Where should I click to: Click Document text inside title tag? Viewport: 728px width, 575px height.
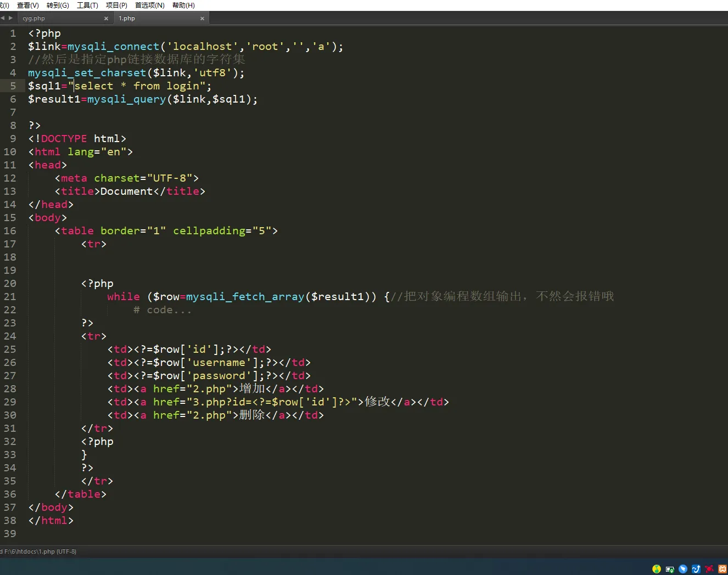(127, 191)
